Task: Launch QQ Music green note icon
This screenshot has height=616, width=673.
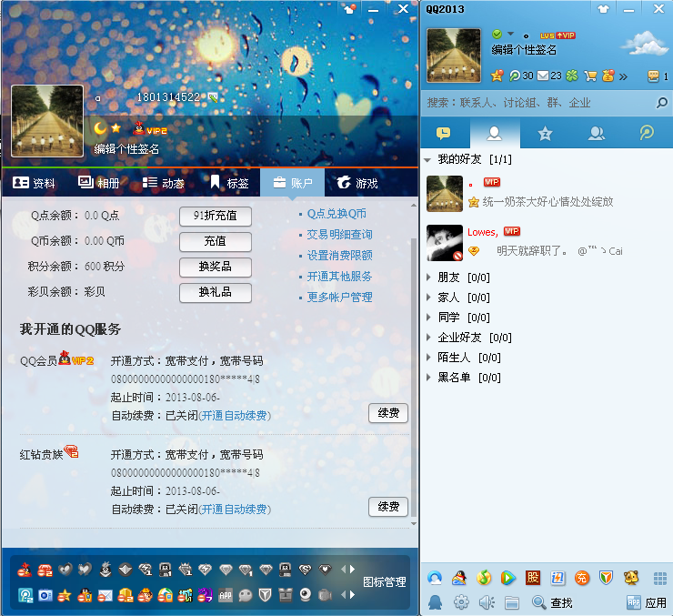Action: 484,578
